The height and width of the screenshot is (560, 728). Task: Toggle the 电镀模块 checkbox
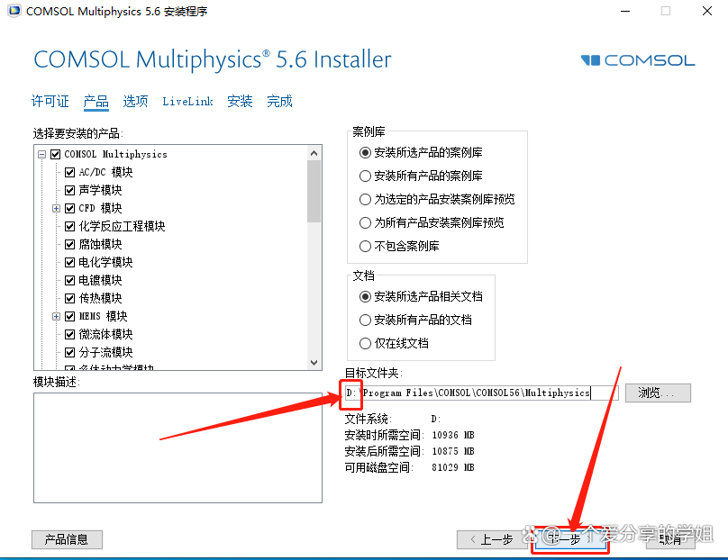[69, 280]
